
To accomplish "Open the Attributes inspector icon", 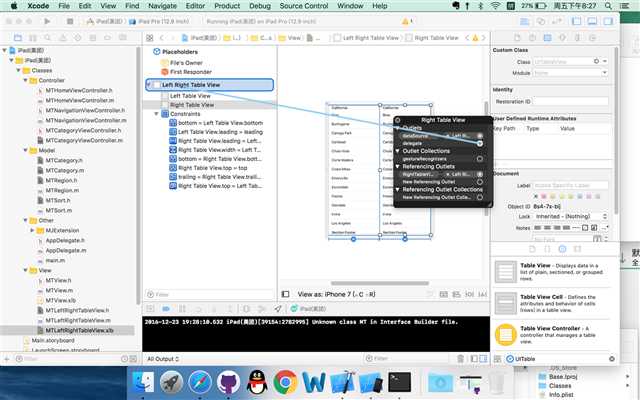I will 562,38.
